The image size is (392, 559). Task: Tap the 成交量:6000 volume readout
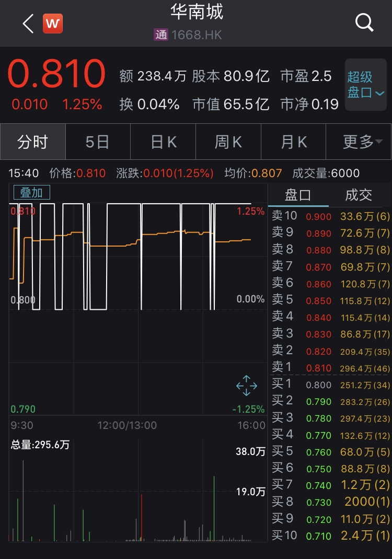[326, 173]
